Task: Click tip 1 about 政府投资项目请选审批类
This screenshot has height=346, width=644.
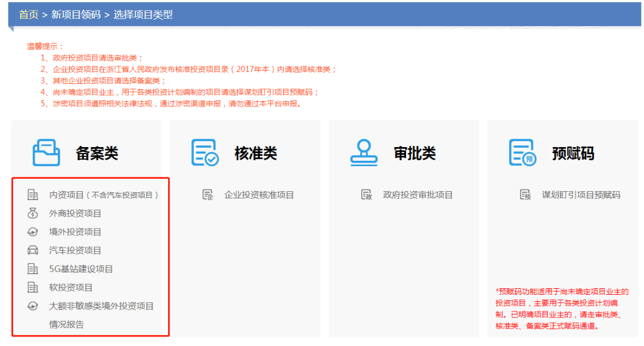Action: (92, 58)
